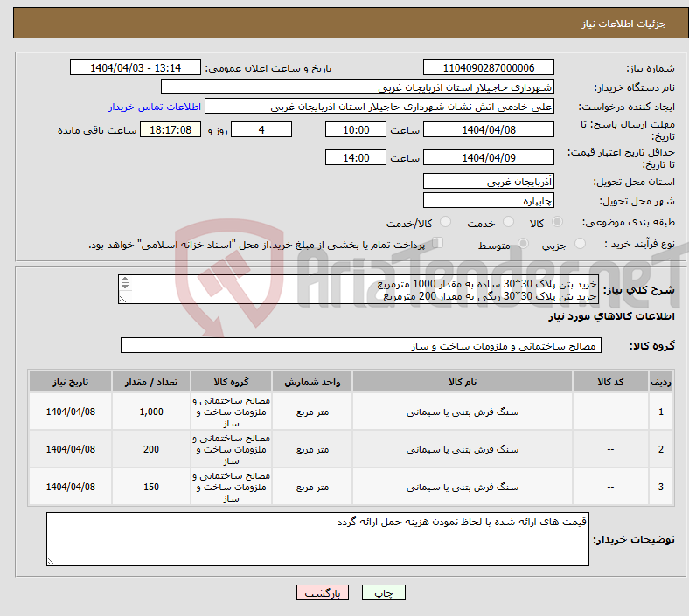The width and height of the screenshot is (689, 616).
Task: Click the ردیف column header
Action: [x=660, y=382]
